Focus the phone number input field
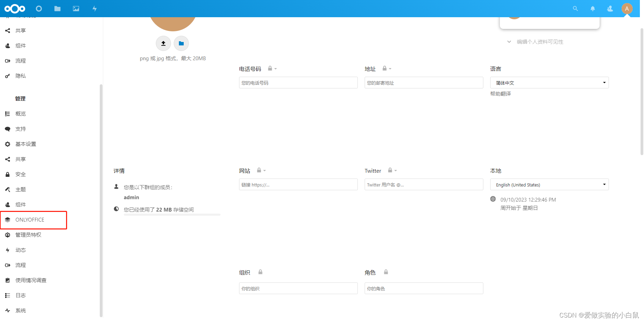Screen dimensions: 644x322 [x=298, y=83]
